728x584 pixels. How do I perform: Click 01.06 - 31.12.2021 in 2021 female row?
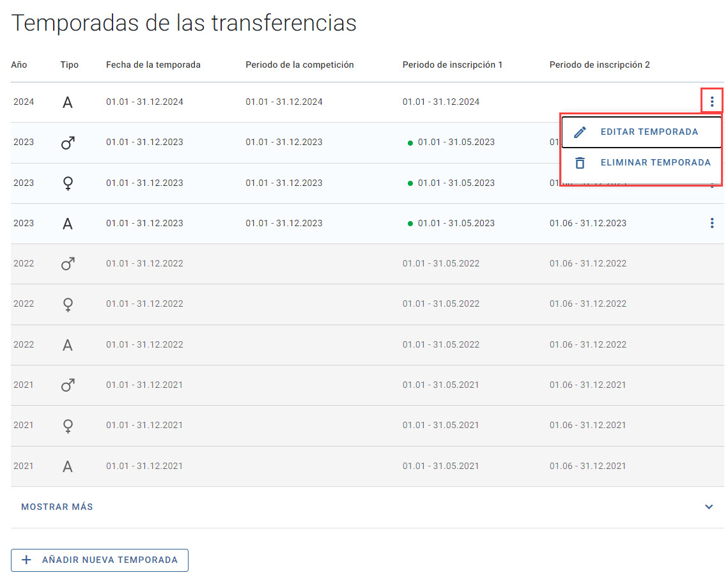(588, 426)
